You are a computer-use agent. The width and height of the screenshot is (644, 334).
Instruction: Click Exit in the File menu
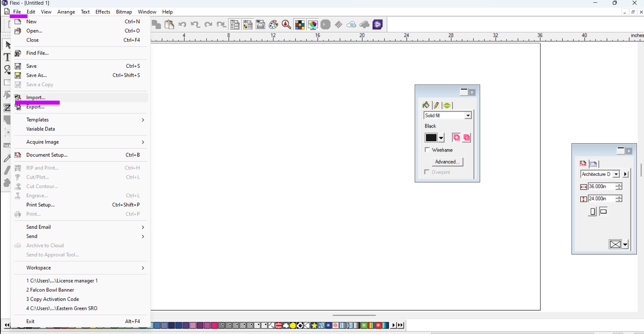pos(80,321)
